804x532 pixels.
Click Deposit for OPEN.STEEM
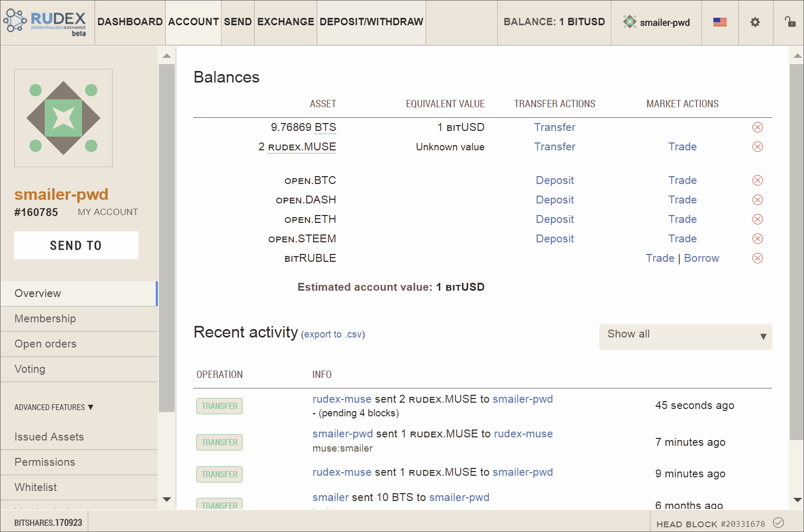pos(555,239)
